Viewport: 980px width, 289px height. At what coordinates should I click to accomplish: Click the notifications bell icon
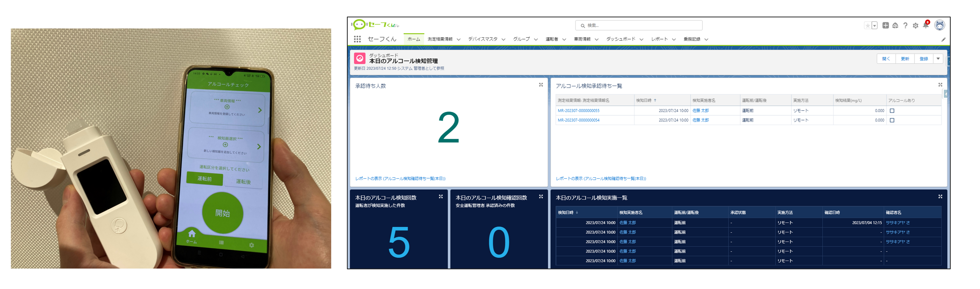pyautogui.click(x=926, y=25)
